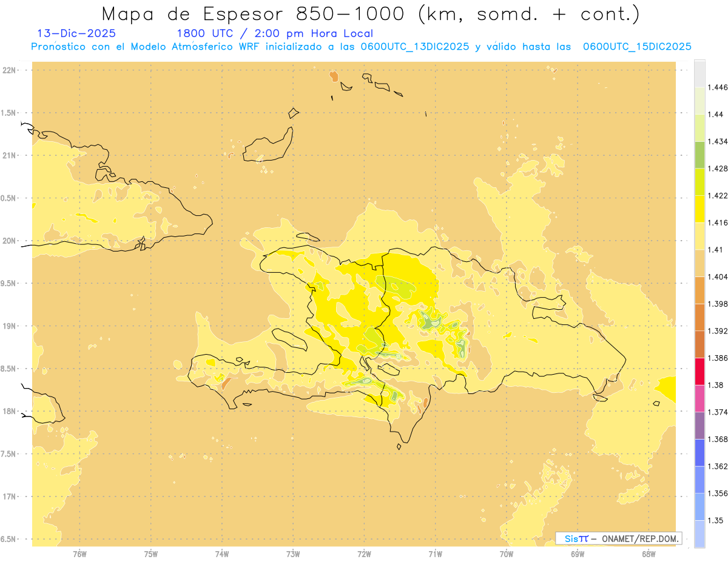Click the '76W' longitude label
728x562 pixels.
(x=79, y=554)
